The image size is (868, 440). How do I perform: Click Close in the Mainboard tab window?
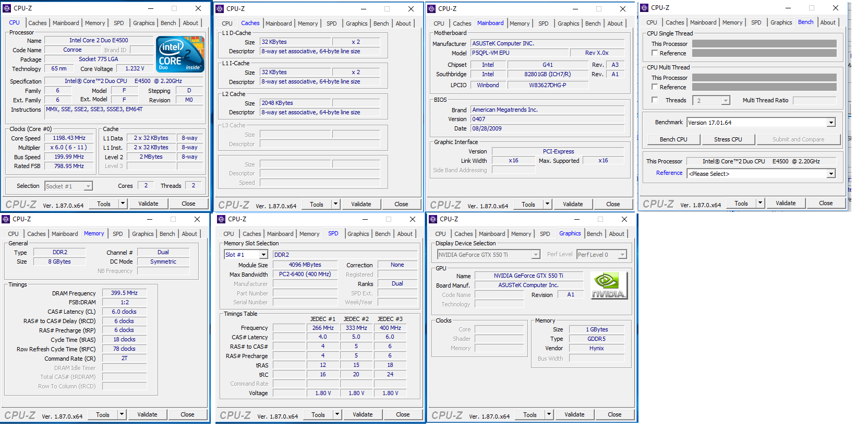pos(613,204)
